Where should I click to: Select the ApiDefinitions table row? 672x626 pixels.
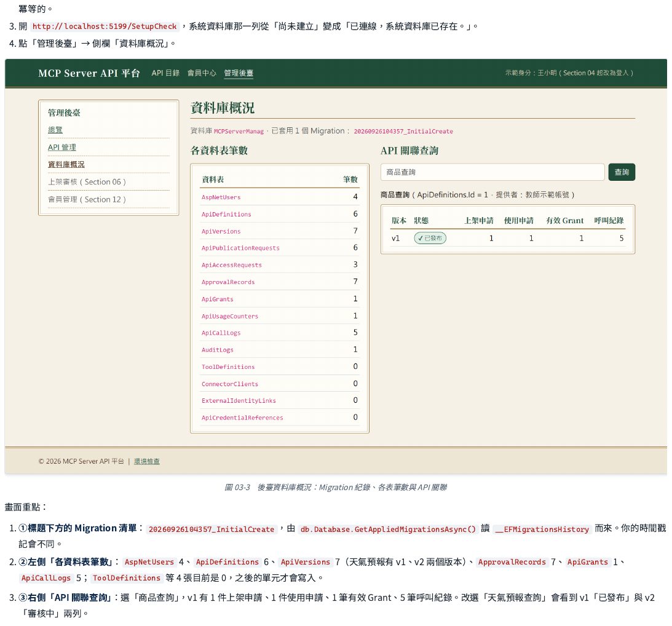tap(280, 214)
